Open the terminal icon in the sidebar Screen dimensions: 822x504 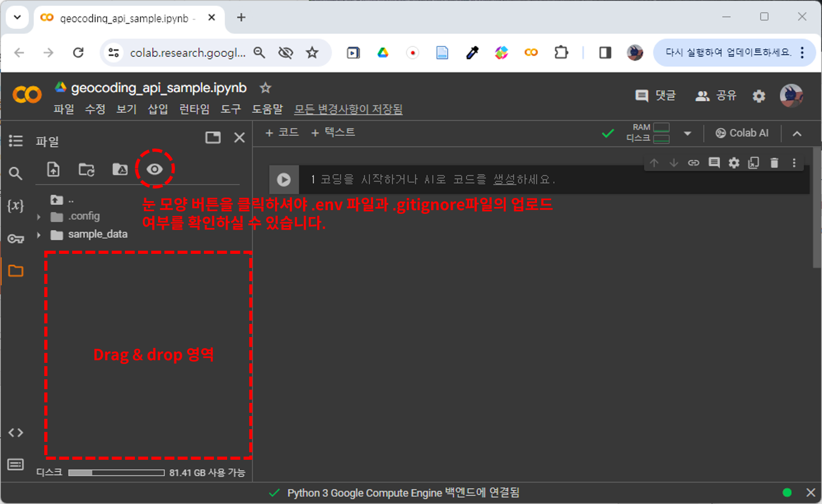[x=16, y=465]
